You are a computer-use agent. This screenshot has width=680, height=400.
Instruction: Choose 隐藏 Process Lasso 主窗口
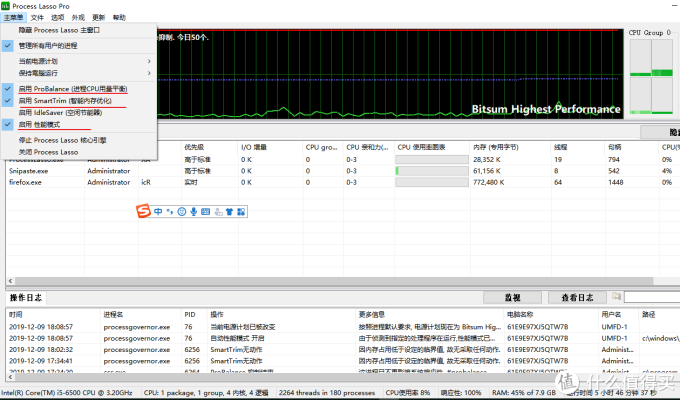click(78, 30)
